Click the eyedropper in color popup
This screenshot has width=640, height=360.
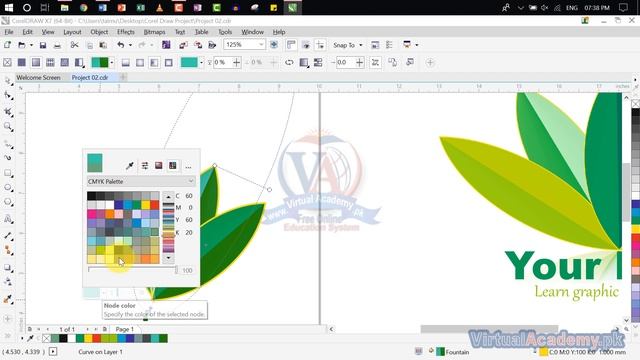click(x=130, y=166)
